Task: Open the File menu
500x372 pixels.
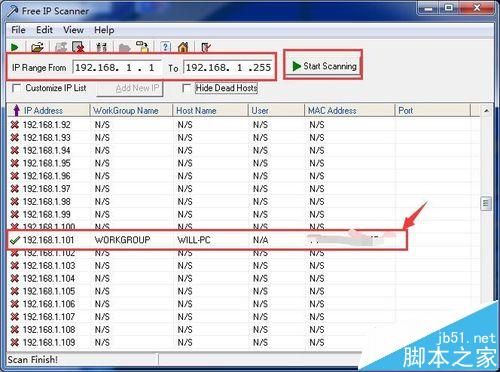Action: tap(18, 30)
